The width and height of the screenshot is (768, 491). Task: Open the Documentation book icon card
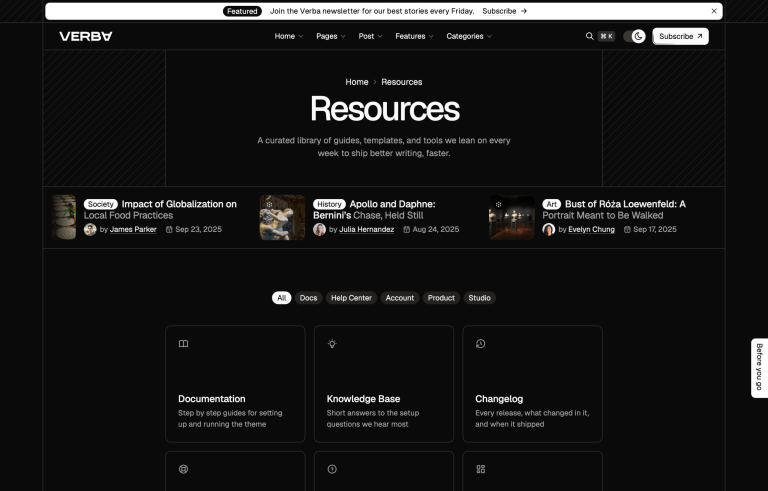coord(235,384)
